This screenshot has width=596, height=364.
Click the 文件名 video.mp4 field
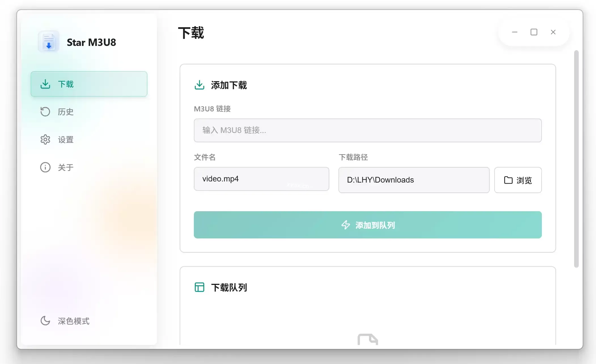(x=261, y=179)
